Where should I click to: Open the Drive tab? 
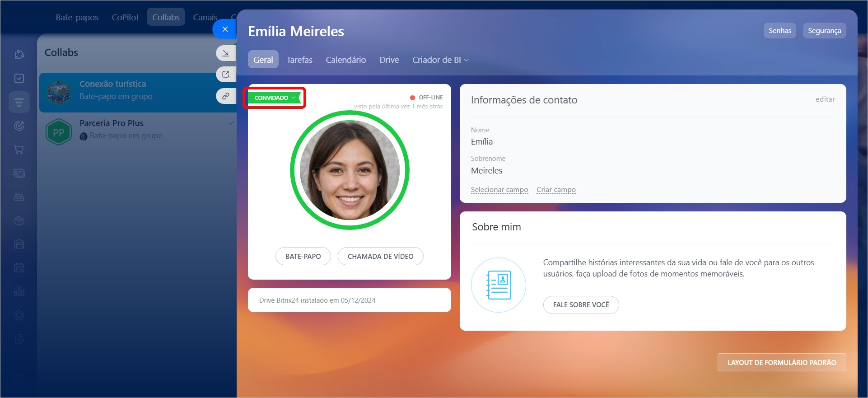(x=389, y=60)
